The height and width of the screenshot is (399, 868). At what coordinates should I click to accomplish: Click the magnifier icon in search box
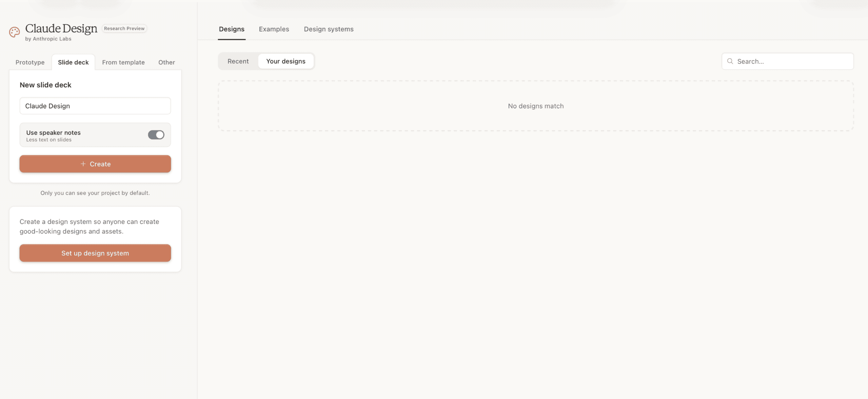coord(730,61)
